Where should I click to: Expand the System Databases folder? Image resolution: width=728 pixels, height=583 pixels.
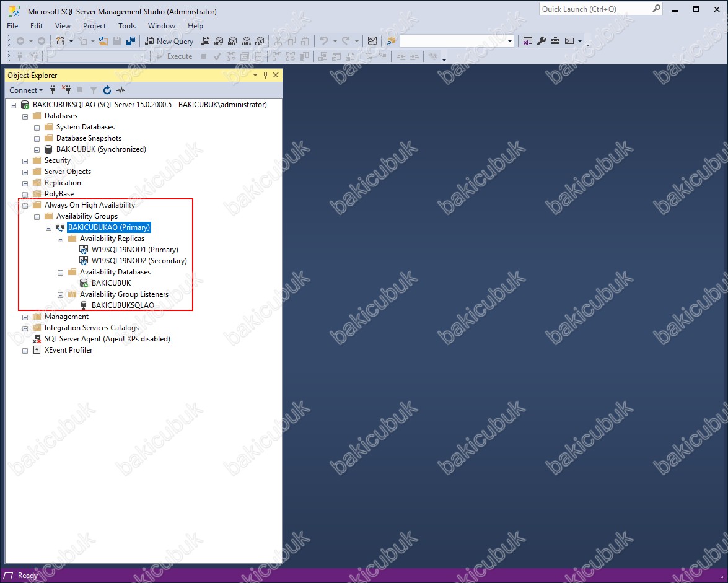point(37,128)
